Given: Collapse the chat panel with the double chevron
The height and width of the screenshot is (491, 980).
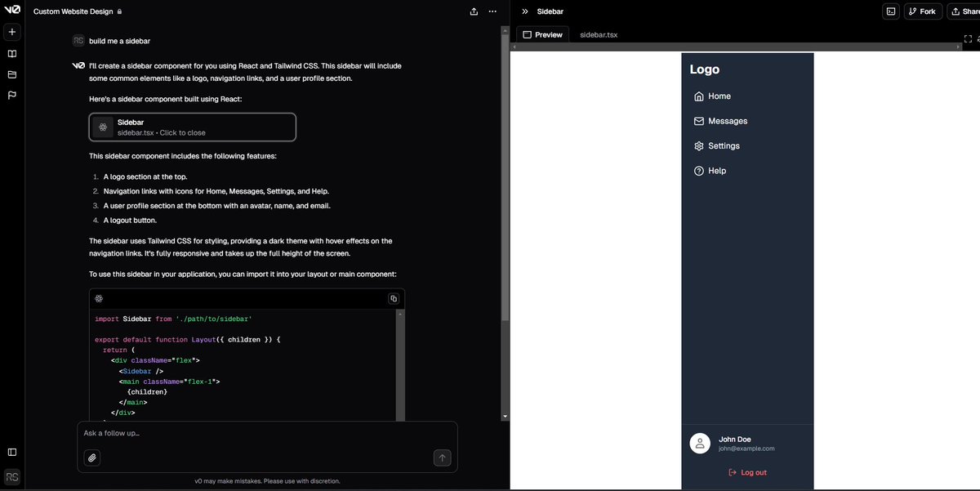Looking at the screenshot, I should click(525, 11).
